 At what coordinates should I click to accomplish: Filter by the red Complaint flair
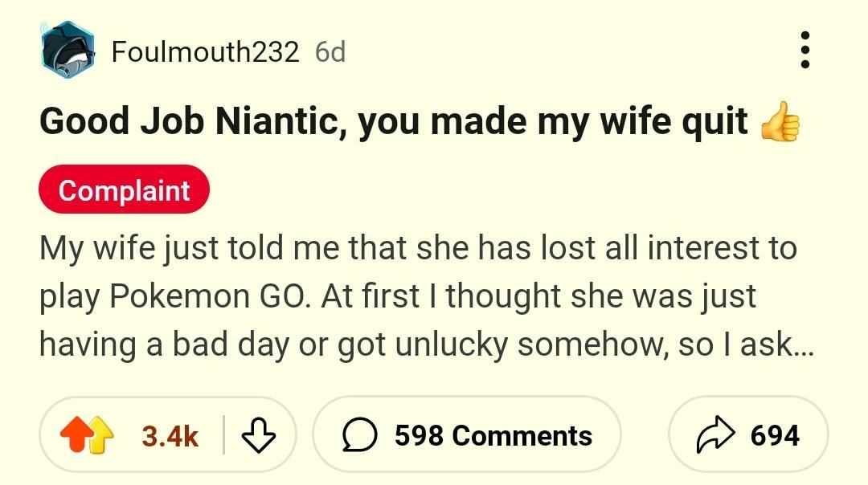click(124, 190)
